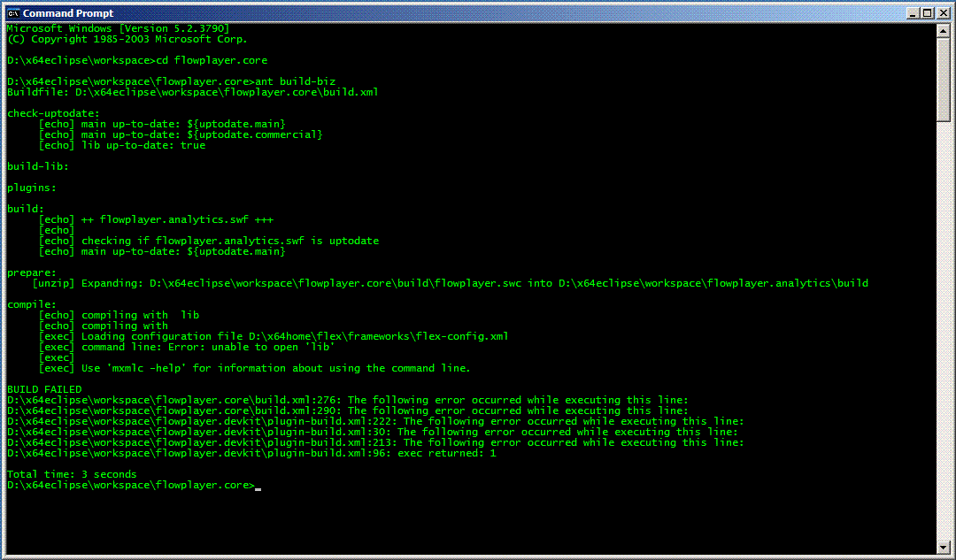This screenshot has width=956, height=560.
Task: Click the 'plugin-build.xml:213' error line
Action: point(375,442)
